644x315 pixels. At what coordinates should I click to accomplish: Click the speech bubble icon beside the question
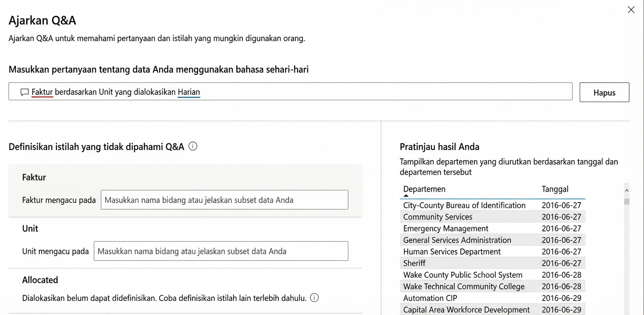pyautogui.click(x=24, y=91)
